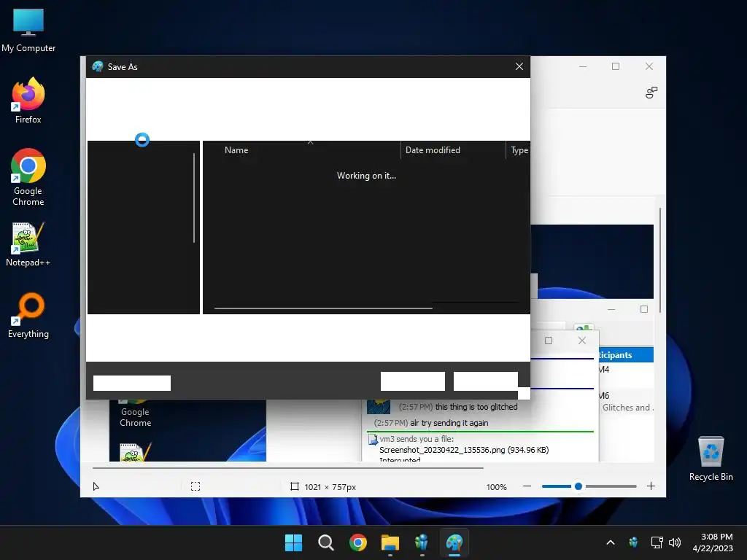Minimize the Paint window

point(583,66)
